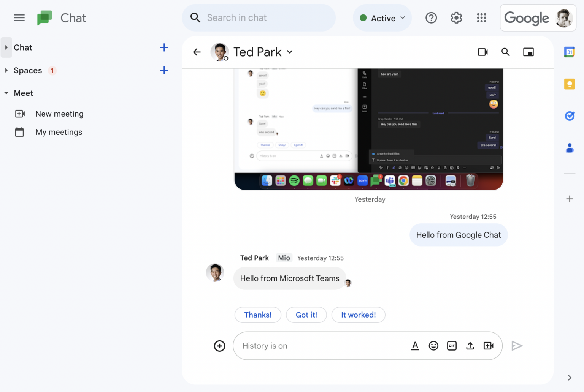Start a video call with Ted Park
This screenshot has height=392, width=584.
(482, 52)
